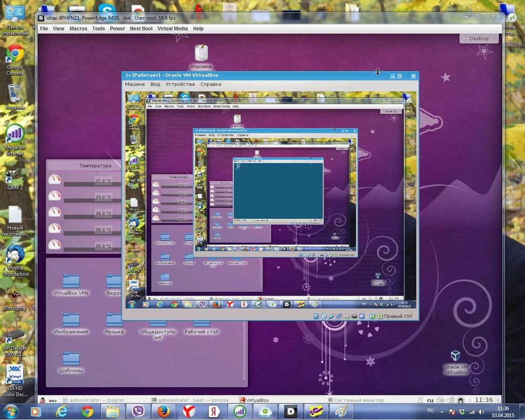Open Google Chrome shortcut on the Windows desktop
This screenshot has width=525, height=420.
(15, 60)
